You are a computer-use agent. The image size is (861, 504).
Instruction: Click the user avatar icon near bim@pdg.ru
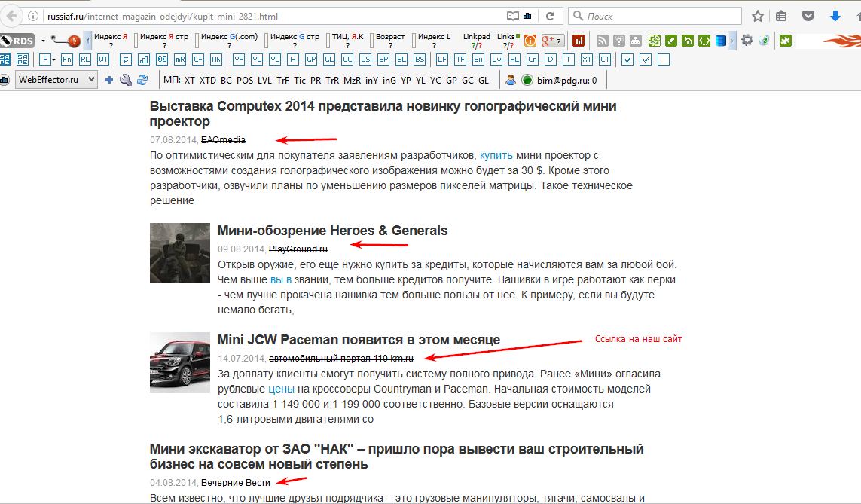coord(510,80)
